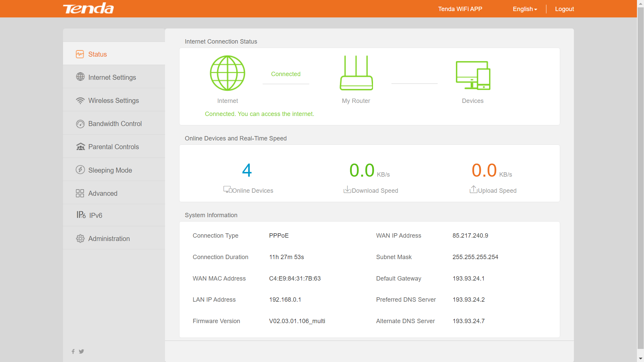Open IPv6 menu item
The width and height of the screenshot is (644, 362).
(x=114, y=215)
